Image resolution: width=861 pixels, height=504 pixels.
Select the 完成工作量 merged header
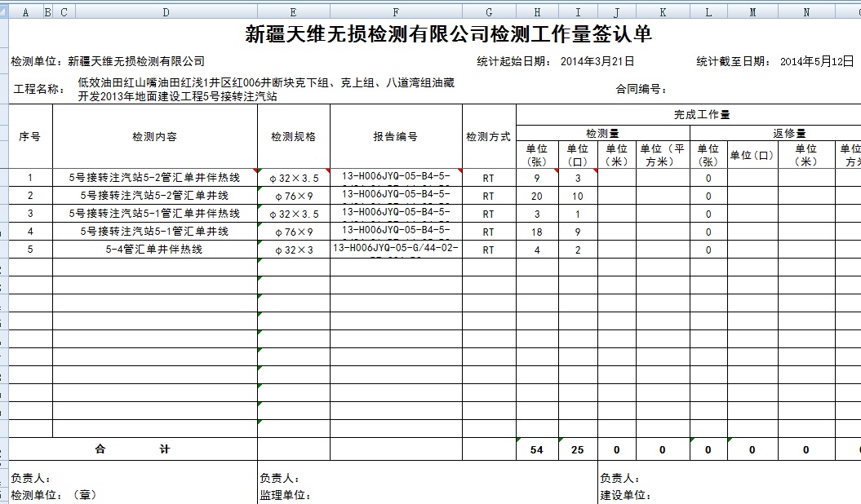point(702,115)
